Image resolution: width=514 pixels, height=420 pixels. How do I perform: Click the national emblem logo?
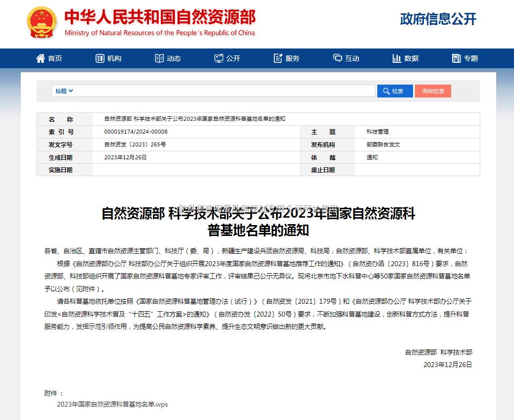pyautogui.click(x=42, y=22)
